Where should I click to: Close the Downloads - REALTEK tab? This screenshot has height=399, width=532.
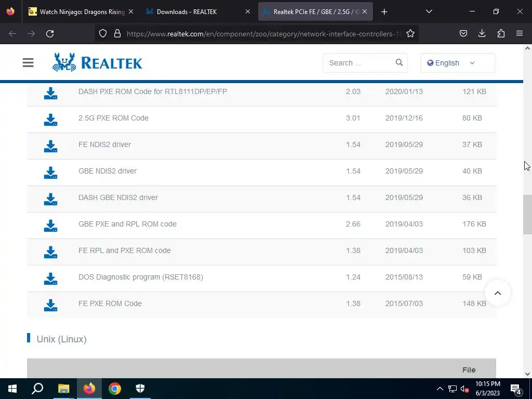click(248, 11)
